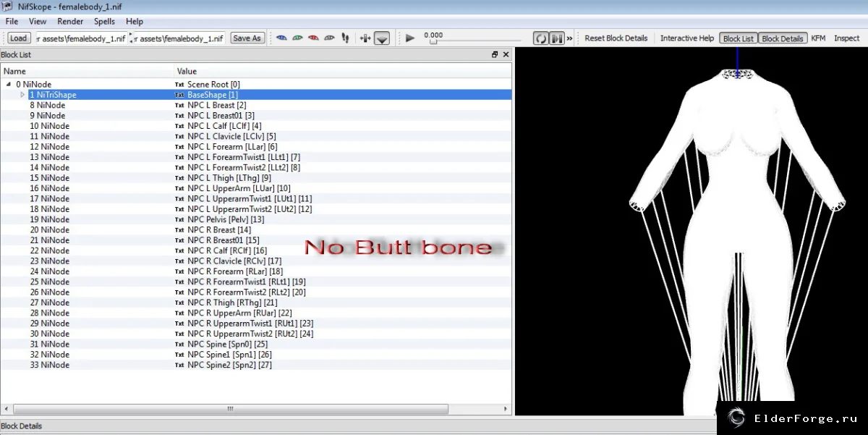Image resolution: width=868 pixels, height=435 pixels.
Task: Click the Txt icon beside NPC R Forearm [RLar]
Action: (179, 271)
